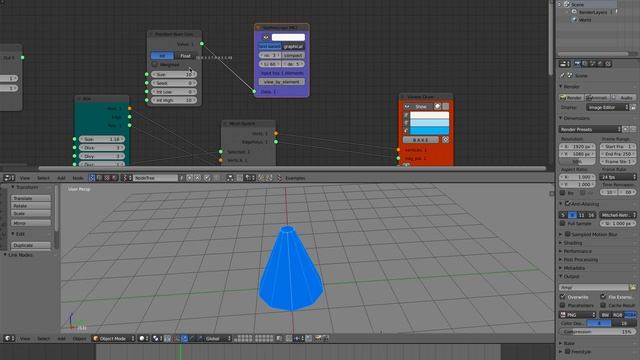Open 3D viewport View menu
Image resolution: width=640 pixels, height=360 pixels.
[x=25, y=338]
